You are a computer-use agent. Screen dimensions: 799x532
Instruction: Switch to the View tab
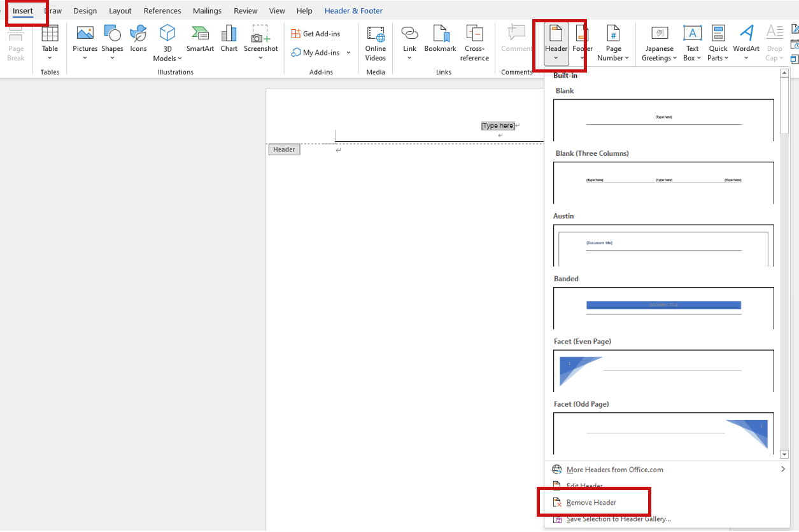tap(277, 11)
